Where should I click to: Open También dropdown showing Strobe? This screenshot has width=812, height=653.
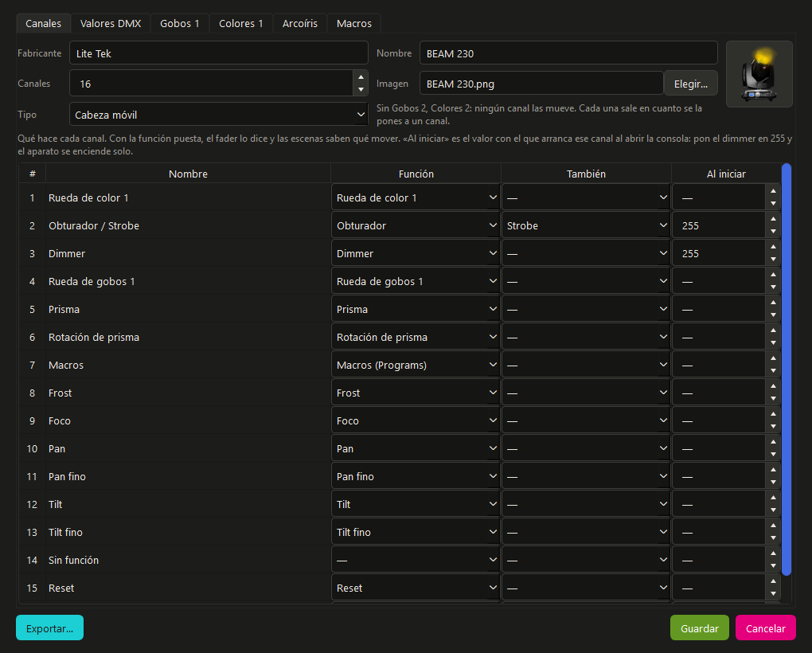(586, 225)
